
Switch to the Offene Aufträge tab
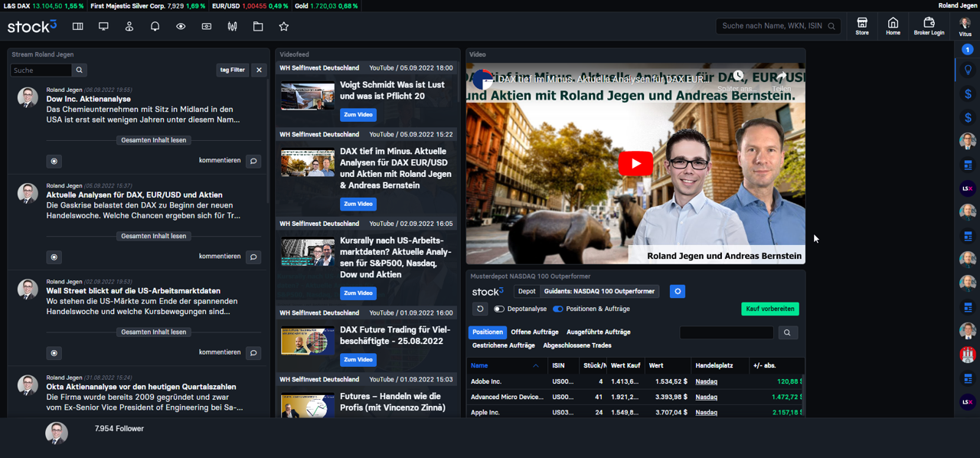click(534, 332)
